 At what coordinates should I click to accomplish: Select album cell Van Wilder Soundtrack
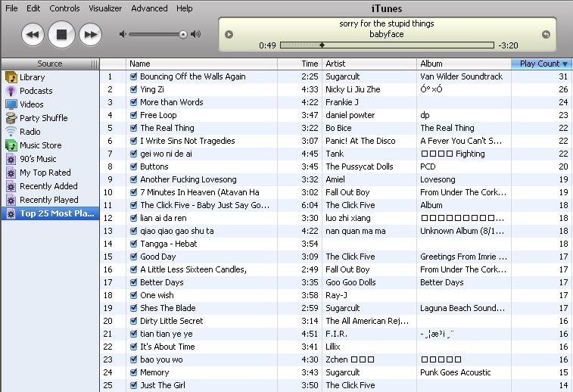point(462,76)
